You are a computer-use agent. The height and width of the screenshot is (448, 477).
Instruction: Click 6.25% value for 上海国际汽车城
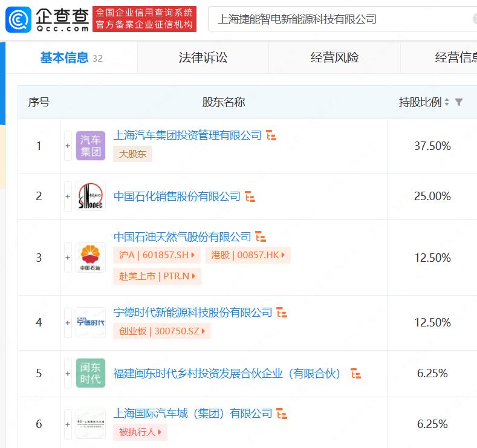point(432,424)
